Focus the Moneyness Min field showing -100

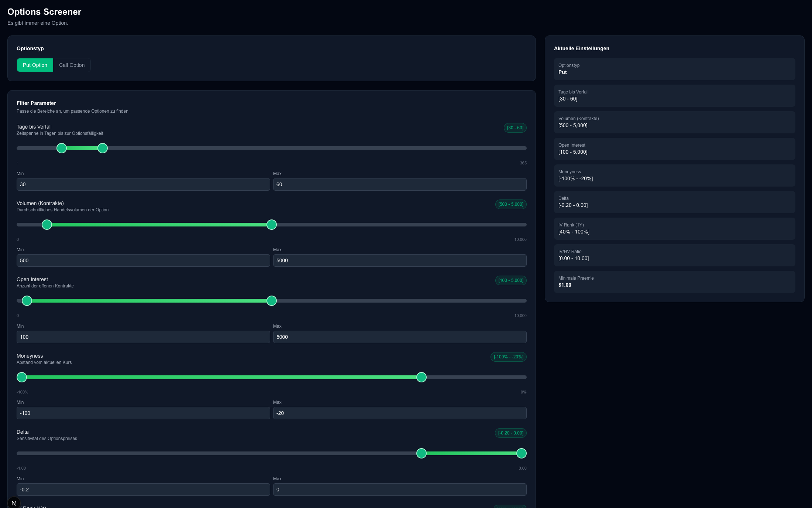[x=143, y=413]
